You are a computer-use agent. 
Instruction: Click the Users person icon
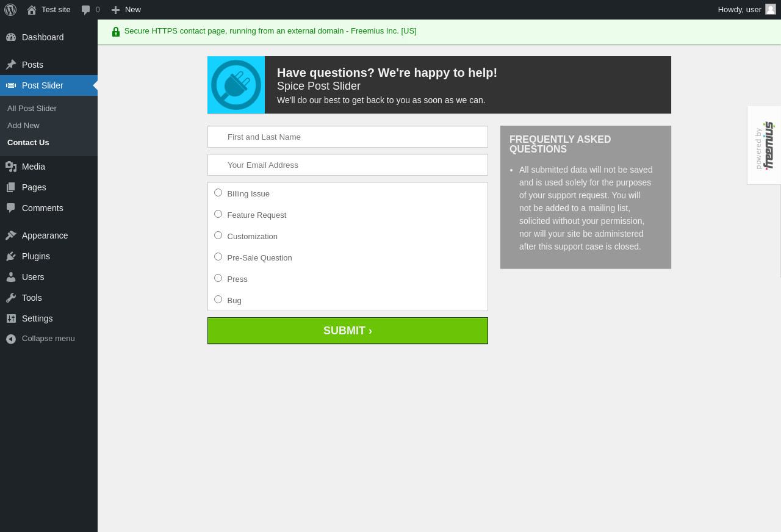tap(11, 277)
